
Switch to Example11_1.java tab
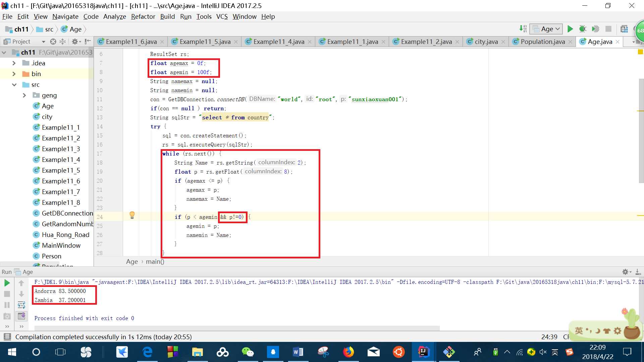pyautogui.click(x=352, y=42)
